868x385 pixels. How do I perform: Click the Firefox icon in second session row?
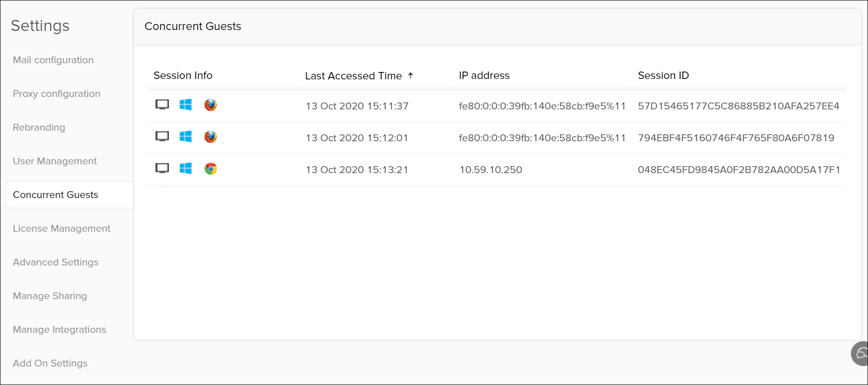210,137
